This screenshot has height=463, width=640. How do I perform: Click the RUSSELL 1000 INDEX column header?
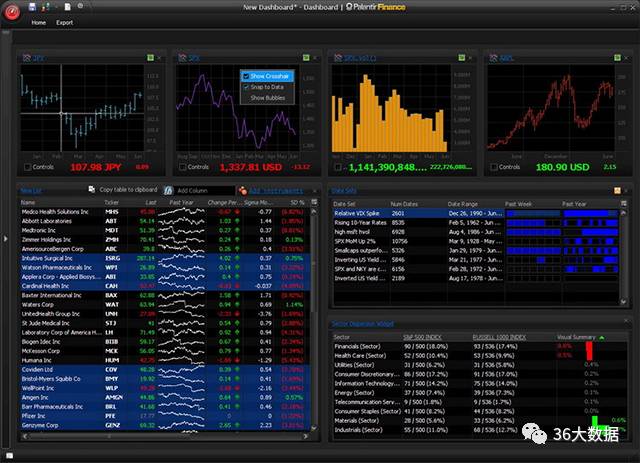click(x=499, y=337)
